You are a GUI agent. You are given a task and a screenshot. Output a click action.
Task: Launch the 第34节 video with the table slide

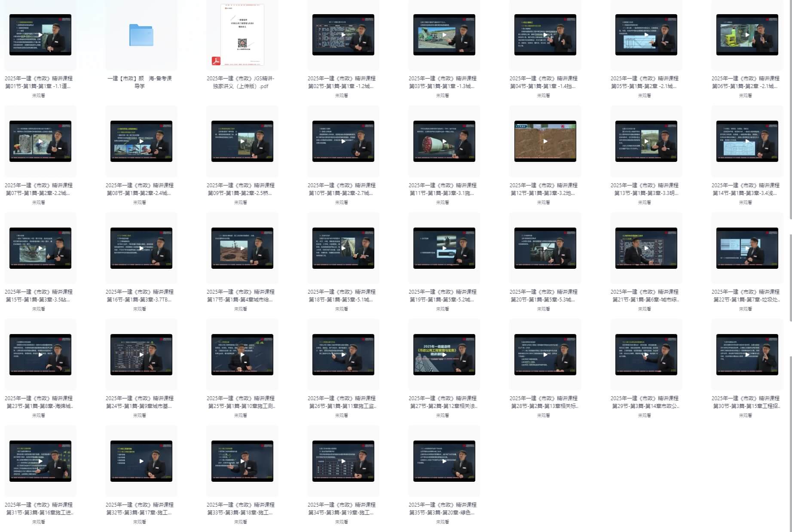[343, 461]
